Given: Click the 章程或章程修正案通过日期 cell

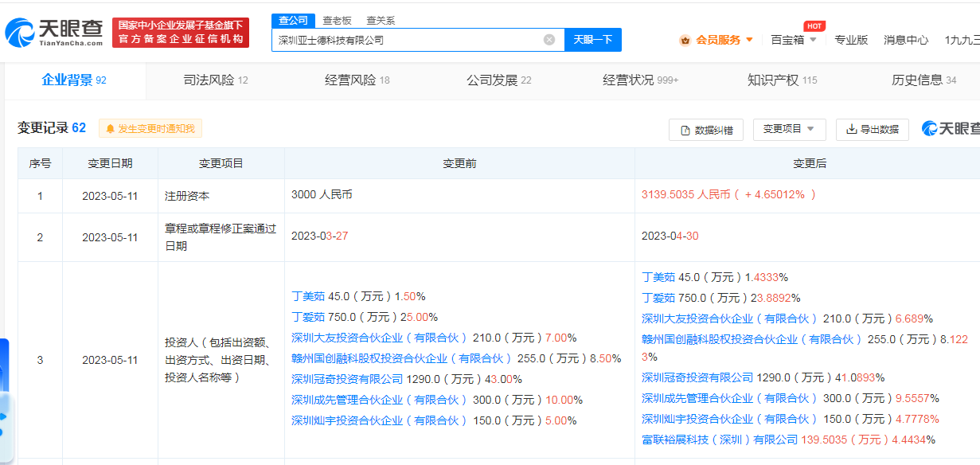Looking at the screenshot, I should (x=221, y=237).
